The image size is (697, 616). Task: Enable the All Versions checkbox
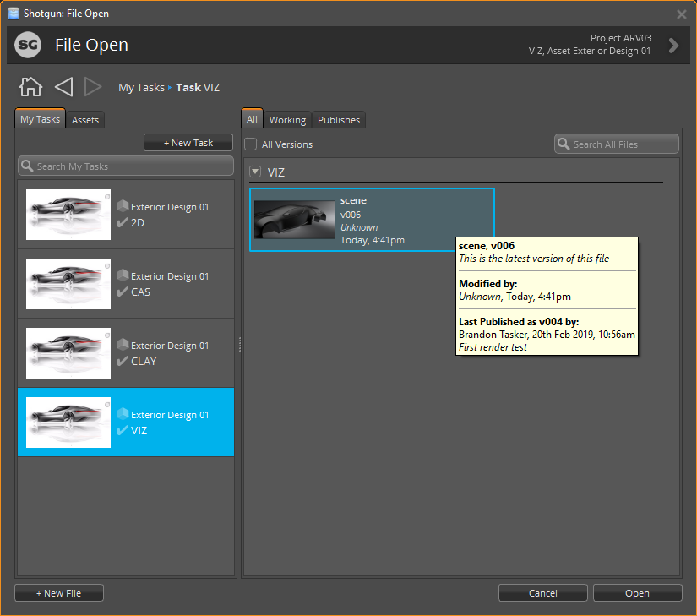250,144
